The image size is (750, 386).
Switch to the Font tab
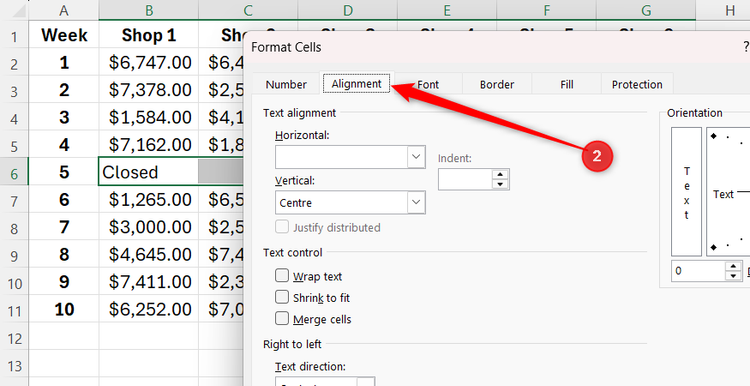point(428,84)
